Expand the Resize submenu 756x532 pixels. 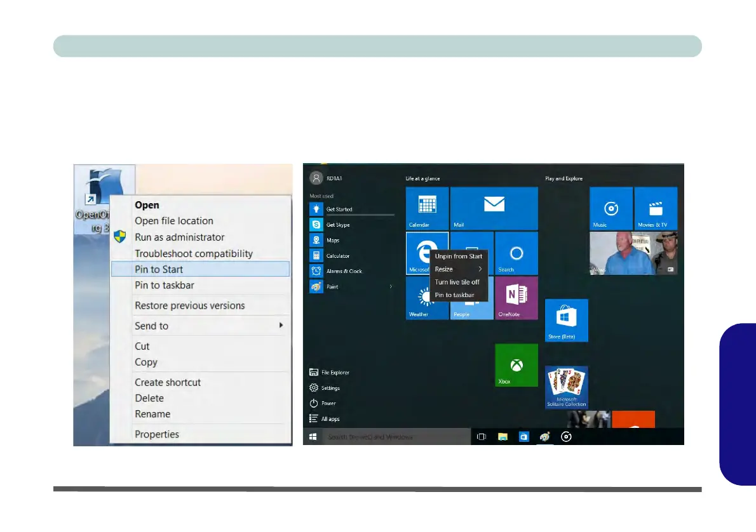click(459, 269)
